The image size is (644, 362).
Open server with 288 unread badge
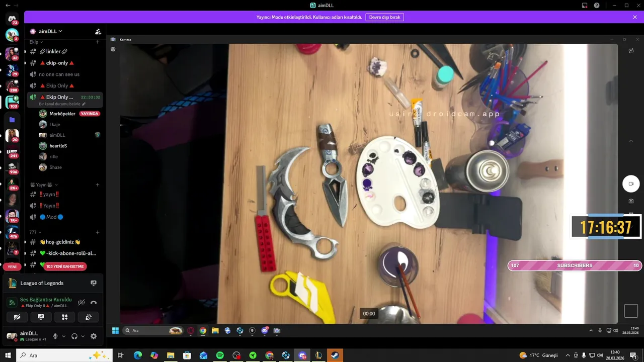[12, 86]
